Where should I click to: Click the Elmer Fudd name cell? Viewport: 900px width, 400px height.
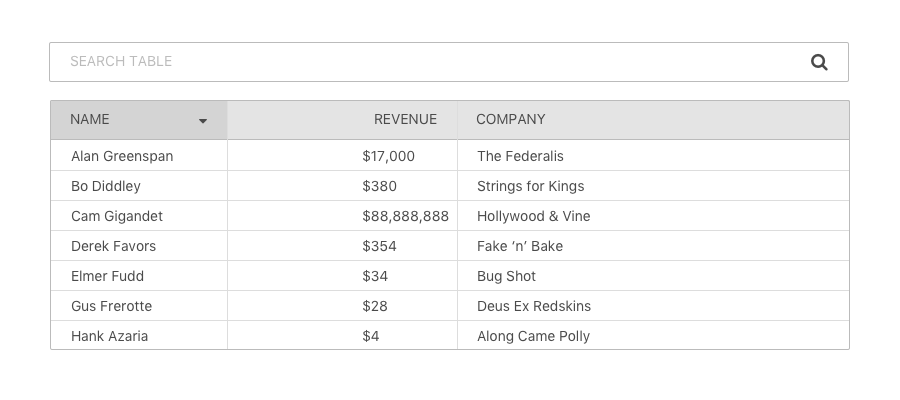pos(139,276)
